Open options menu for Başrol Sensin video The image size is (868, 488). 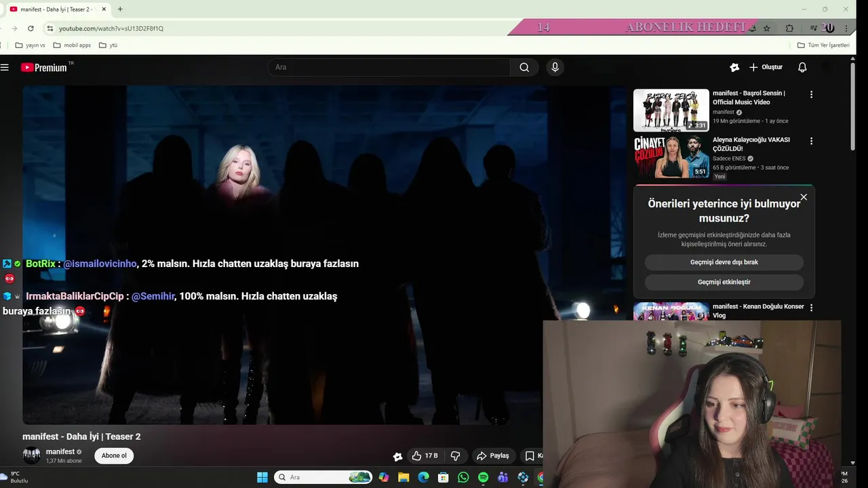pyautogui.click(x=811, y=94)
